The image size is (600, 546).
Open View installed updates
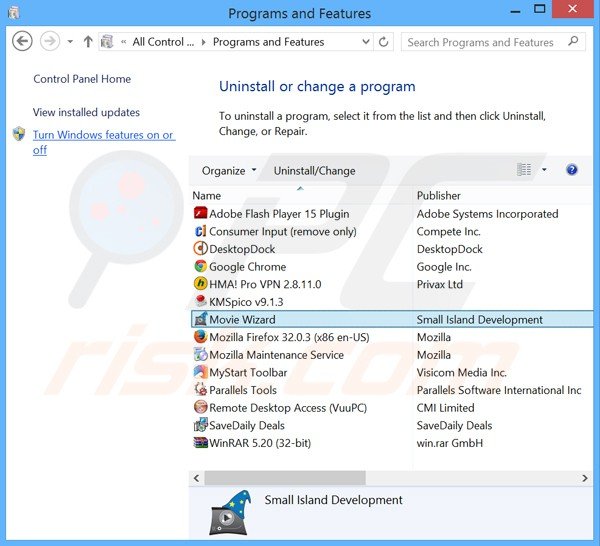pyautogui.click(x=86, y=112)
